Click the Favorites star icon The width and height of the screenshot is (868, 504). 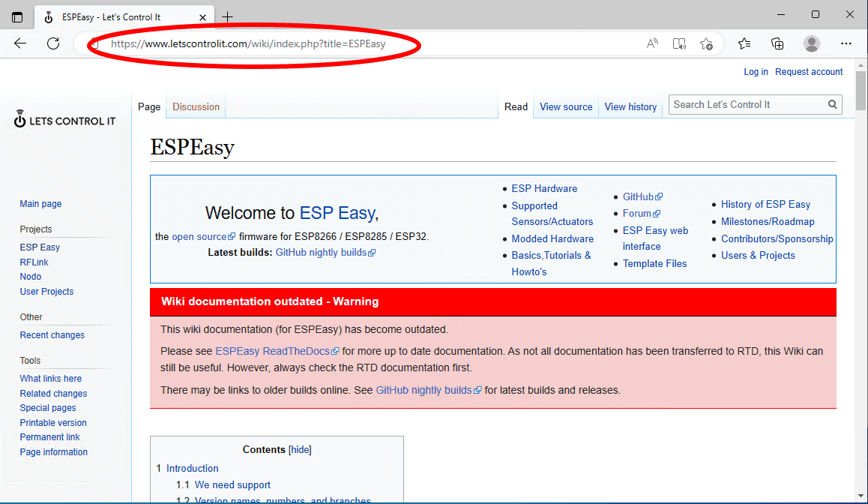click(744, 43)
